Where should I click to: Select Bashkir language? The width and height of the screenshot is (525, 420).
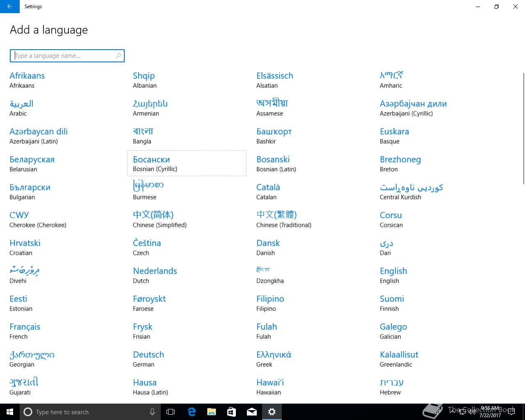click(x=310, y=135)
